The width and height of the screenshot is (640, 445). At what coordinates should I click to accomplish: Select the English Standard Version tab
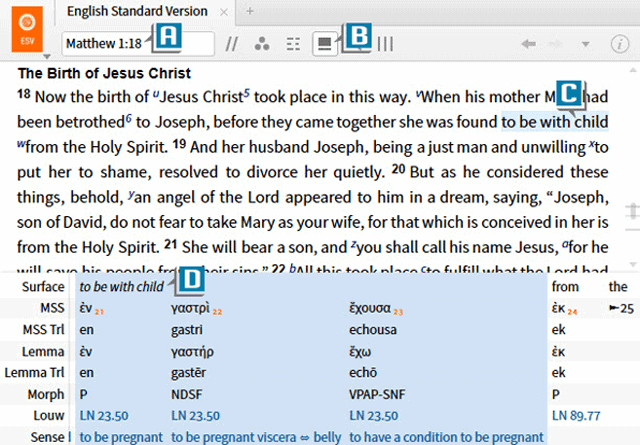137,11
